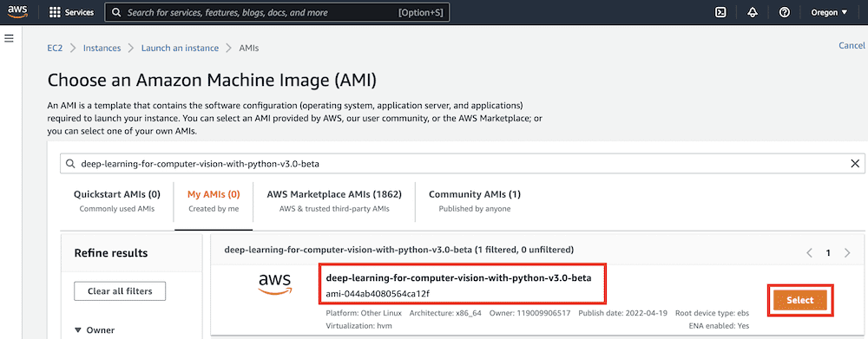The width and height of the screenshot is (868, 339).
Task: Switch to AWS Marketplace AMIs tab
Action: 334,201
